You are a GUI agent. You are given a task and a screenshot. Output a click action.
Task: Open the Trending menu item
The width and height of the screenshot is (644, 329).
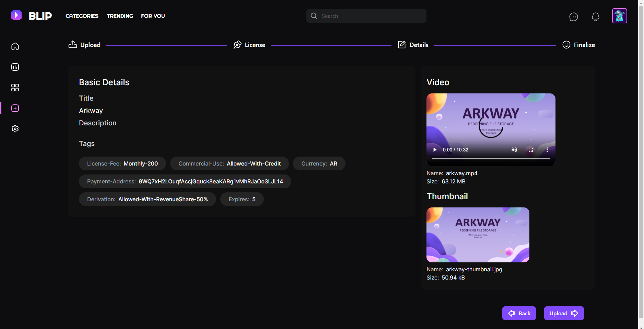click(x=120, y=16)
